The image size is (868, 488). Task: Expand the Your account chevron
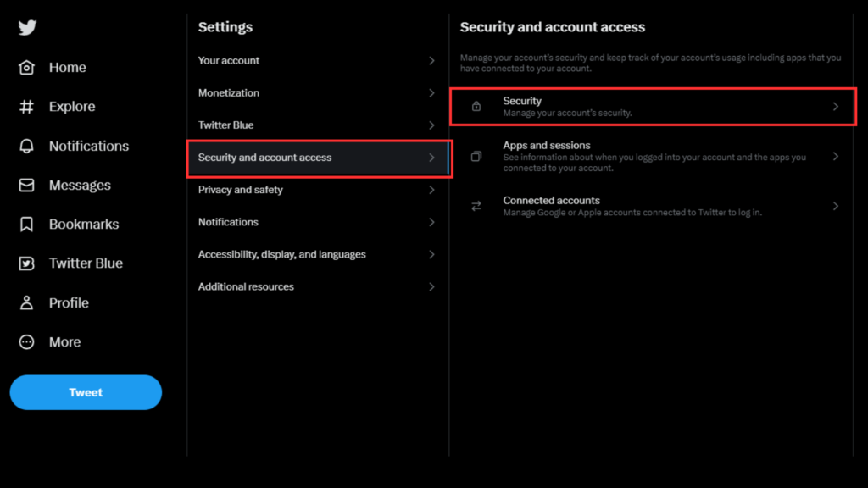tap(431, 61)
